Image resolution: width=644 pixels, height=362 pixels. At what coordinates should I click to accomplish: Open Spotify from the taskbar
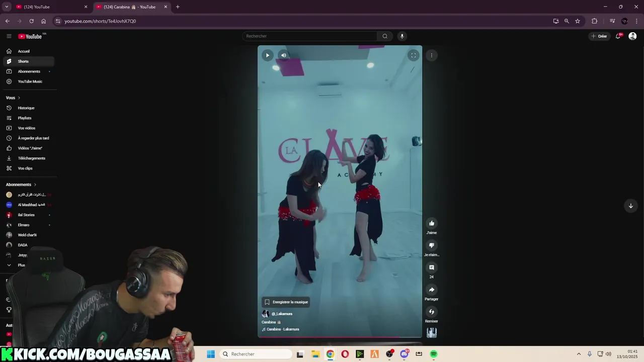click(x=434, y=354)
